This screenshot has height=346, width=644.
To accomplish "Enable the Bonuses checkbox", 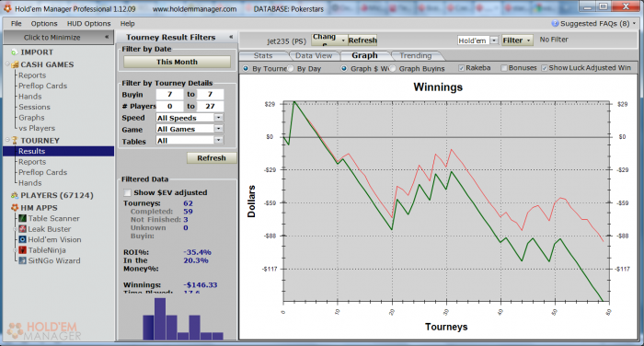I will point(504,68).
